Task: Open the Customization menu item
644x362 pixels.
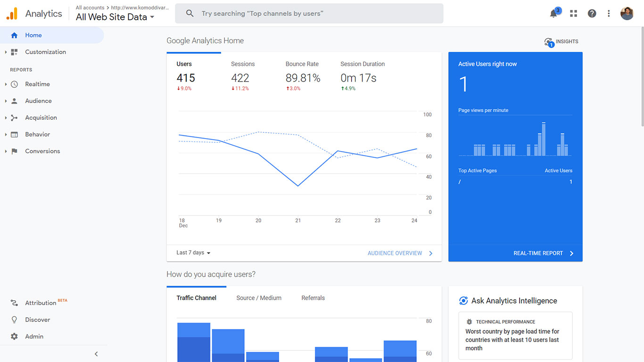Action: click(x=46, y=52)
